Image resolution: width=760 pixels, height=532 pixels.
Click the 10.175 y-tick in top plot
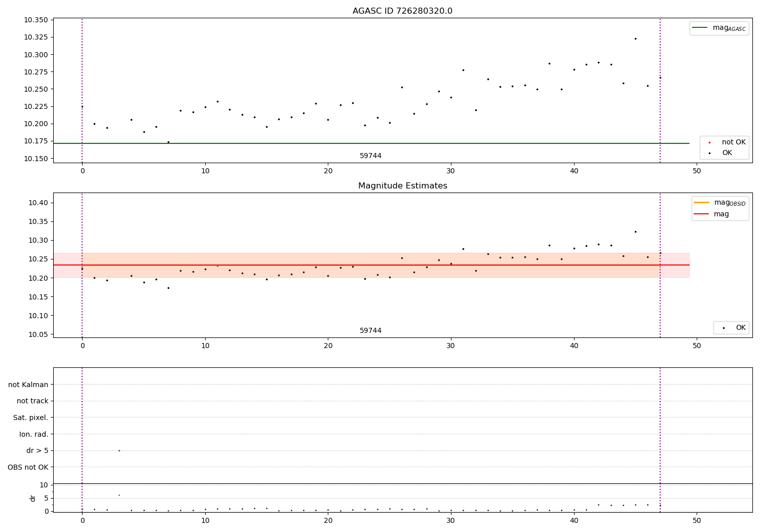click(x=35, y=141)
